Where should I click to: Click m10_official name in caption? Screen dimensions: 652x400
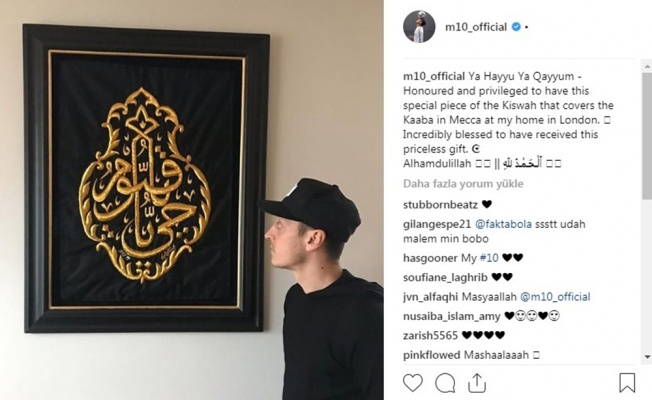tap(434, 77)
